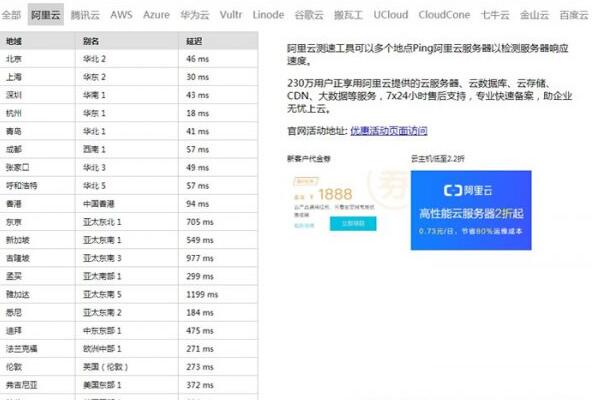This screenshot has width=600, height=400.
Task: Select the 张家口 region cell
Action: (38, 168)
